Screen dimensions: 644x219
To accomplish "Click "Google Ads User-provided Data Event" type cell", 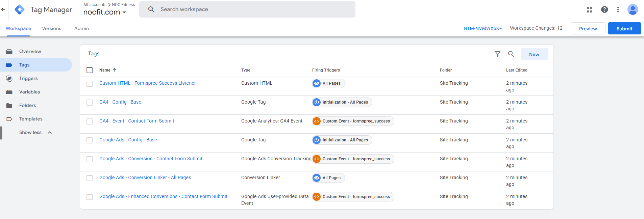I will pos(275,200).
